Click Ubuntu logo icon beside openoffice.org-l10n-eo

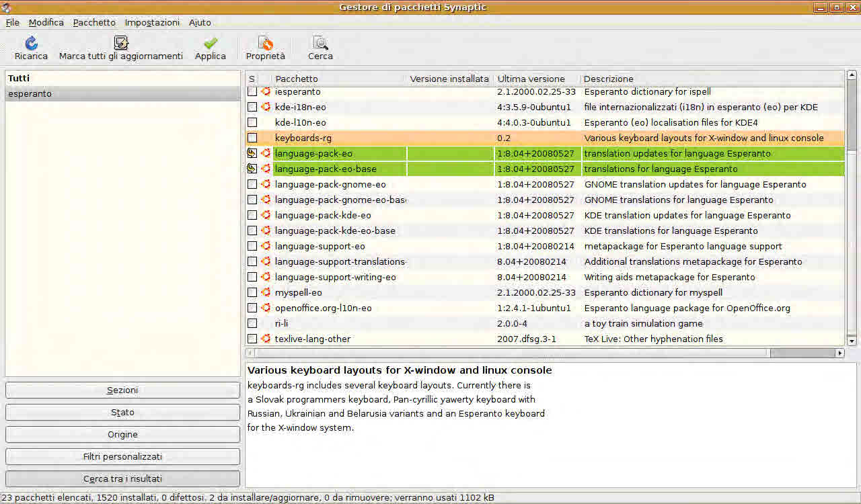tap(266, 308)
